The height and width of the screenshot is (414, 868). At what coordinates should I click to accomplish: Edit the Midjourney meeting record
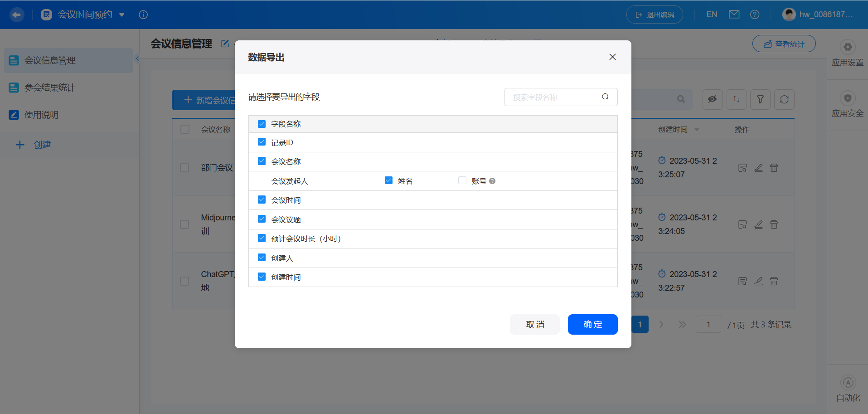pyautogui.click(x=758, y=224)
